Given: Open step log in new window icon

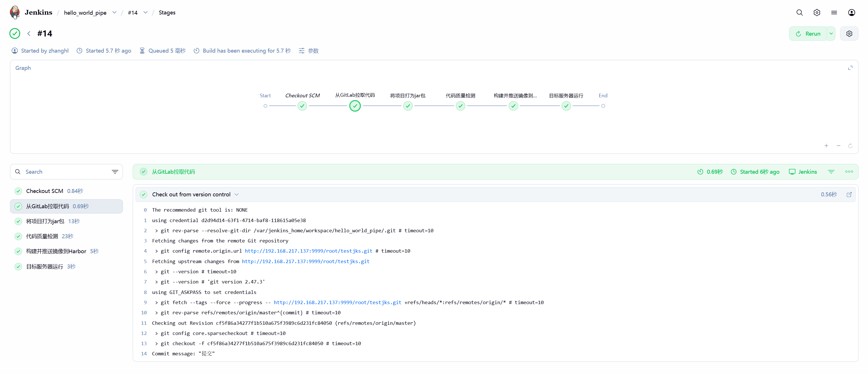Looking at the screenshot, I should (849, 195).
